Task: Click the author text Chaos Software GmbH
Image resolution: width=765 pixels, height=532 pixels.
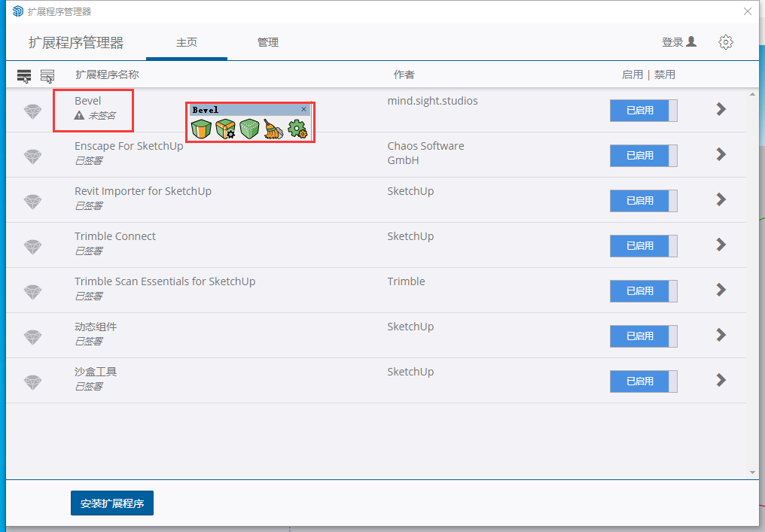Action: 426,153
